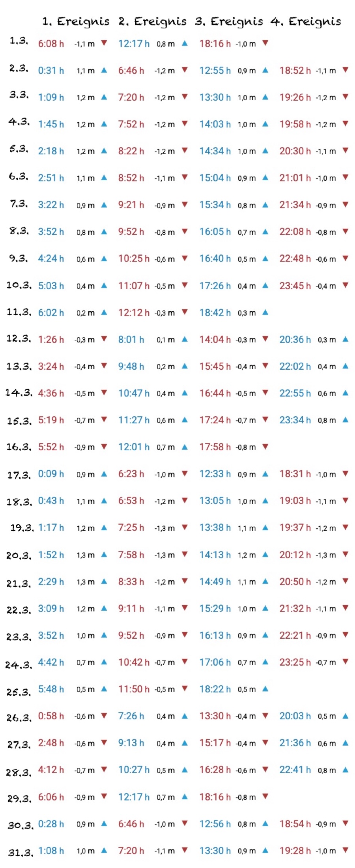Click the red arrow beside 17:58 h
The image size is (355, 868).
tap(265, 447)
